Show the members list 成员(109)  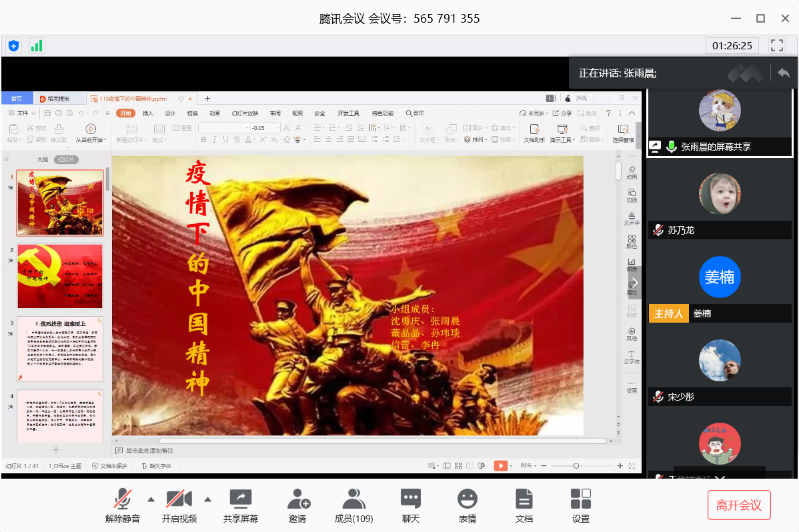[353, 505]
